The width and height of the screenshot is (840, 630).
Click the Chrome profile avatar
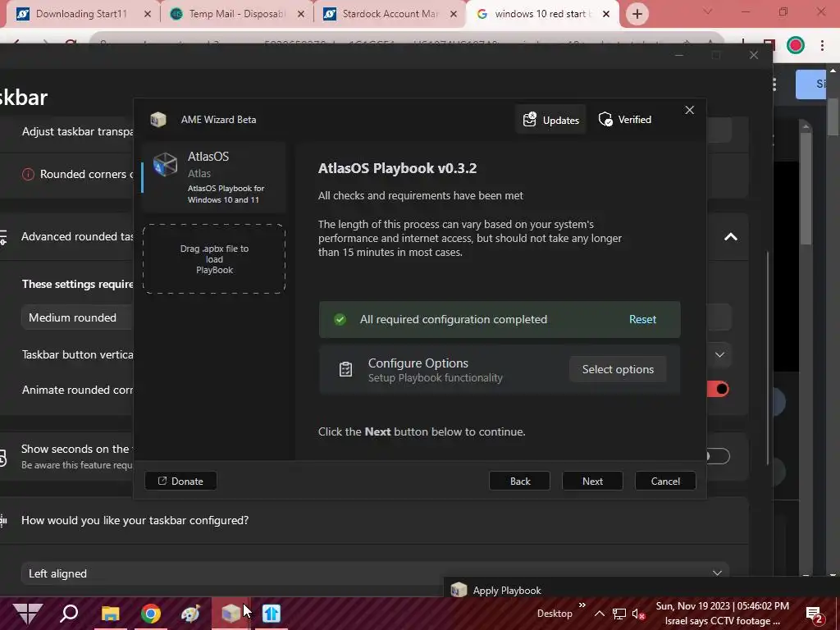point(796,45)
